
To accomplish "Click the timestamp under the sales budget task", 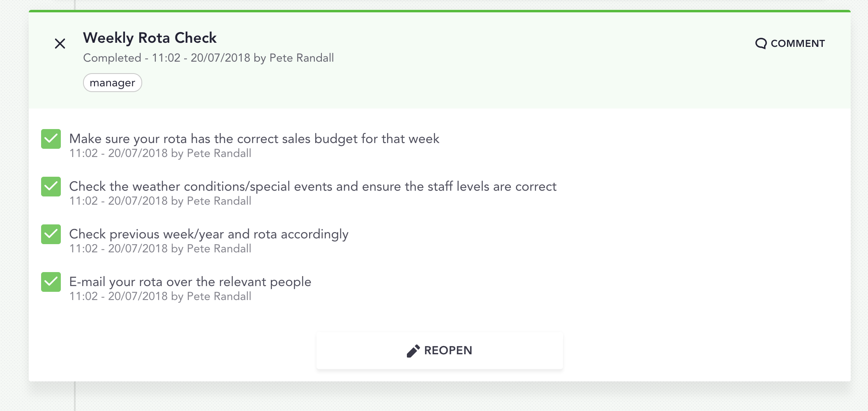I will pos(160,153).
